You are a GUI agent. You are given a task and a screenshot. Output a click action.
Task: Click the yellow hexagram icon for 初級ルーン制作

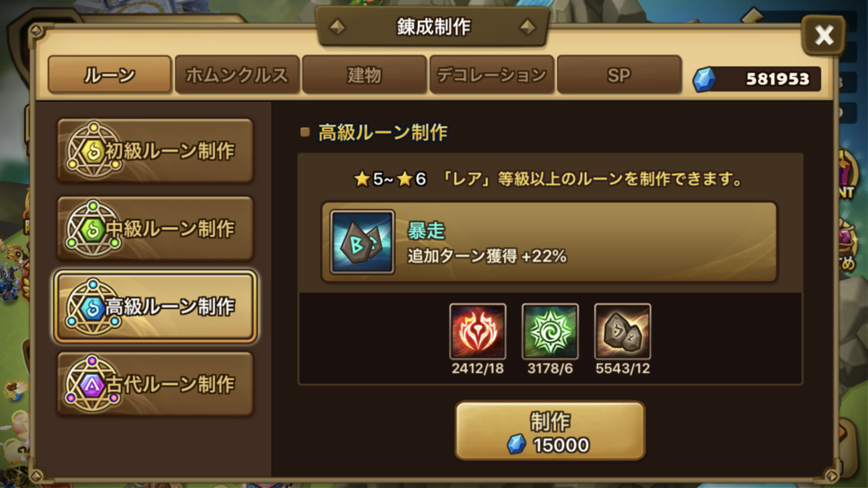click(x=93, y=150)
